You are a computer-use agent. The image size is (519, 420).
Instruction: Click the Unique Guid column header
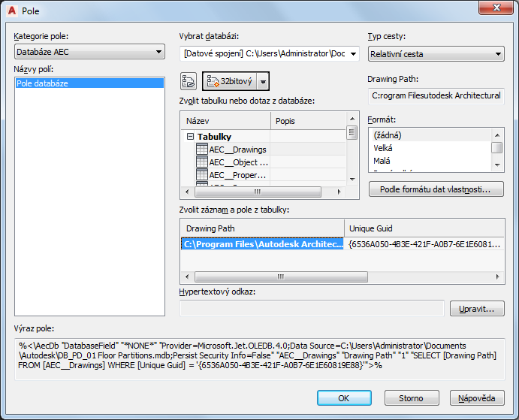pos(424,228)
